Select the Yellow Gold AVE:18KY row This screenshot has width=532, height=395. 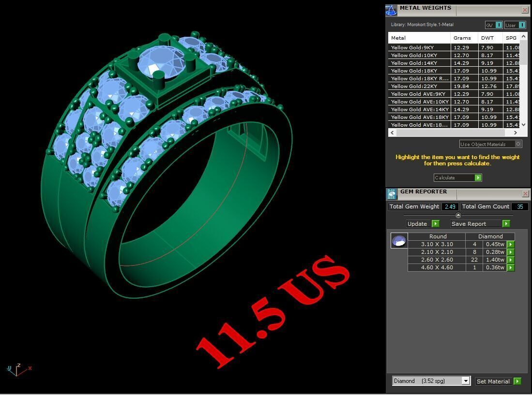[454, 117]
